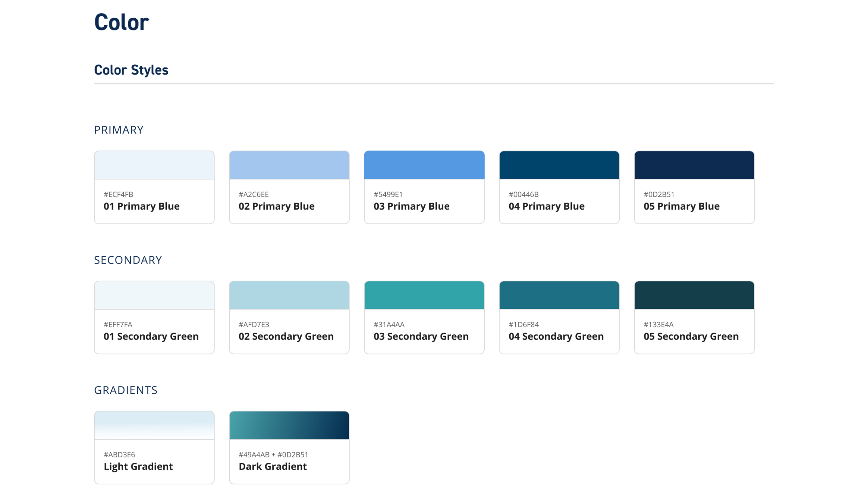The width and height of the screenshot is (868, 503).
Task: Choose the 04 Secondary Green swatch
Action: (559, 295)
